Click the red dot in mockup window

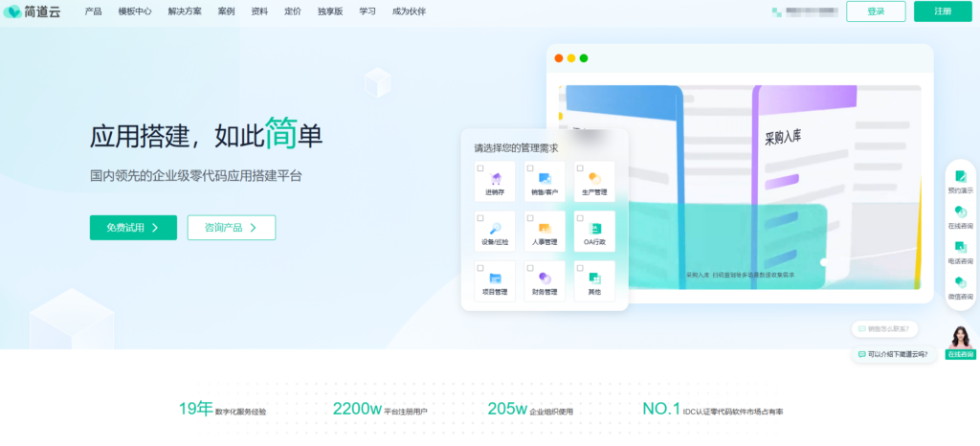559,58
